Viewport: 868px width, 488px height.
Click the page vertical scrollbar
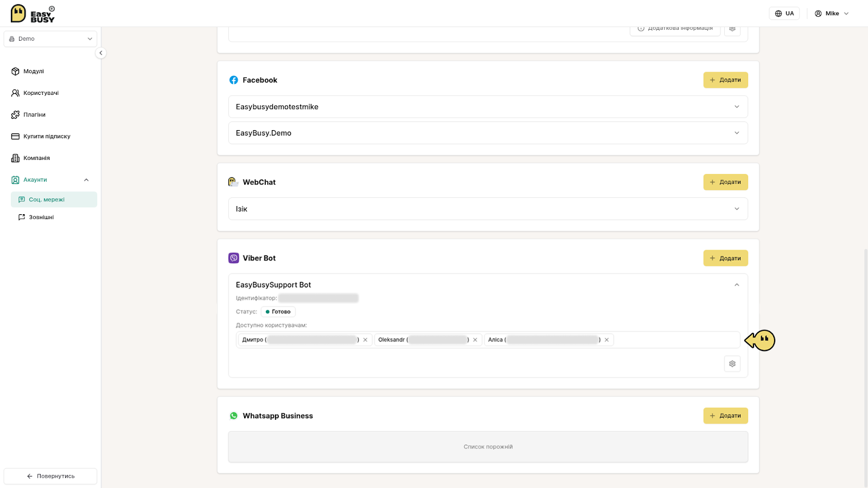click(865, 368)
